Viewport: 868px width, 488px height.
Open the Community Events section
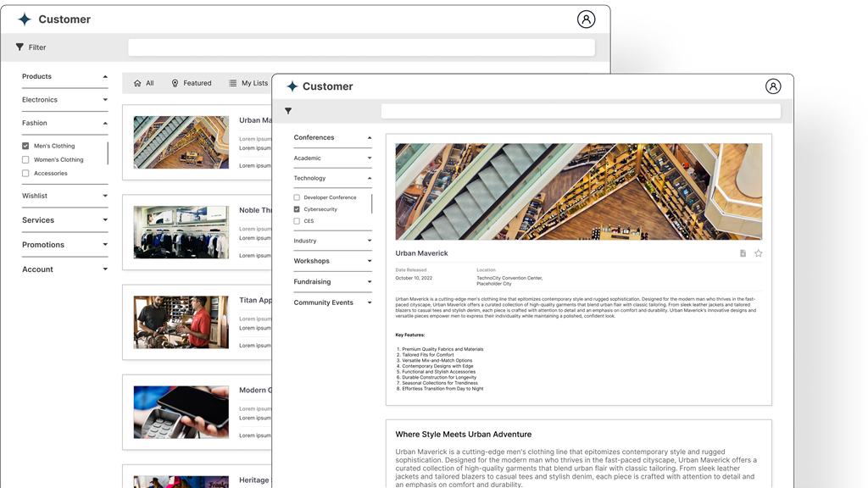pos(332,302)
